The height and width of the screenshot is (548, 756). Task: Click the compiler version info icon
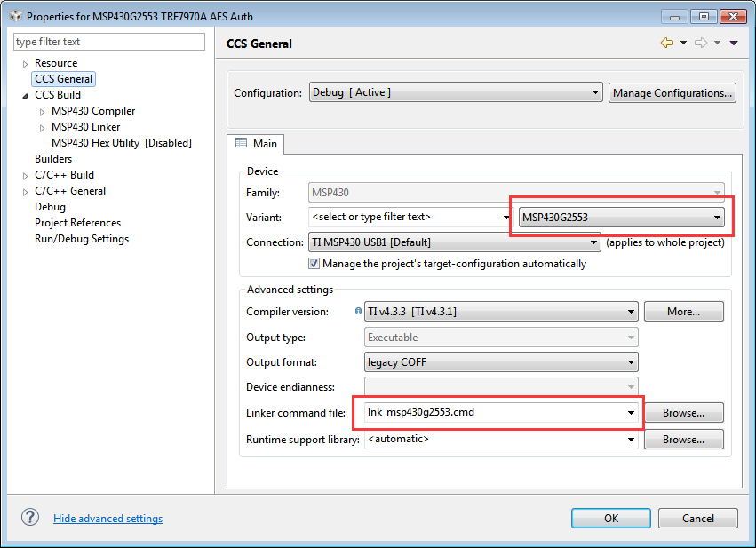358,312
